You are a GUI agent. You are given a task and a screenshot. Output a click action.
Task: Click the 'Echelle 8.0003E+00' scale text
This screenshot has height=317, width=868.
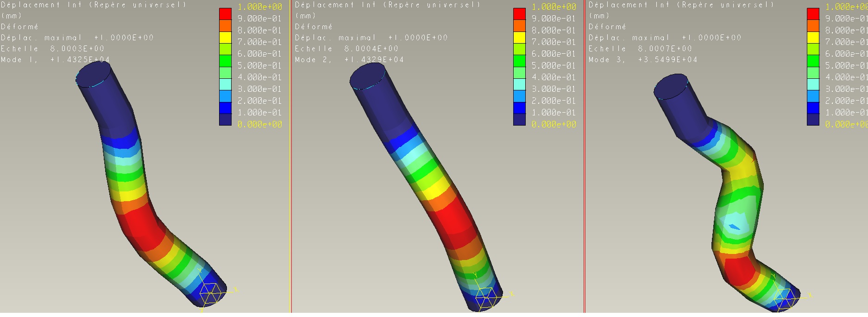coord(52,49)
